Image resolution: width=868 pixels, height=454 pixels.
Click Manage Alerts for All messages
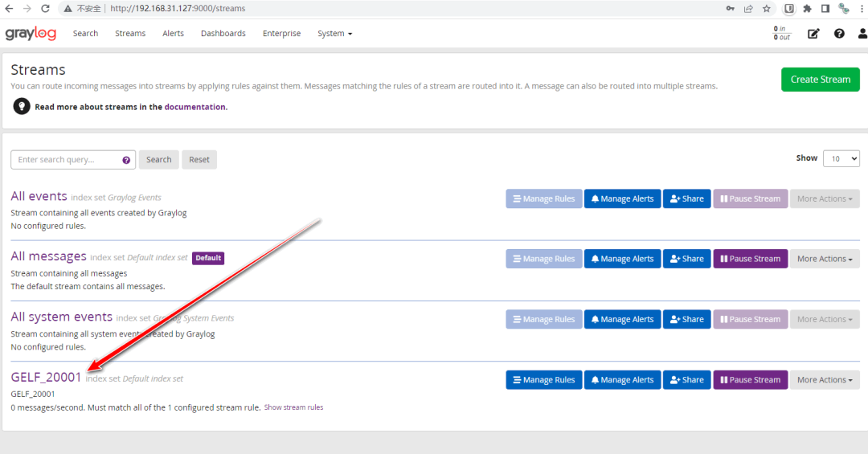tap(623, 259)
